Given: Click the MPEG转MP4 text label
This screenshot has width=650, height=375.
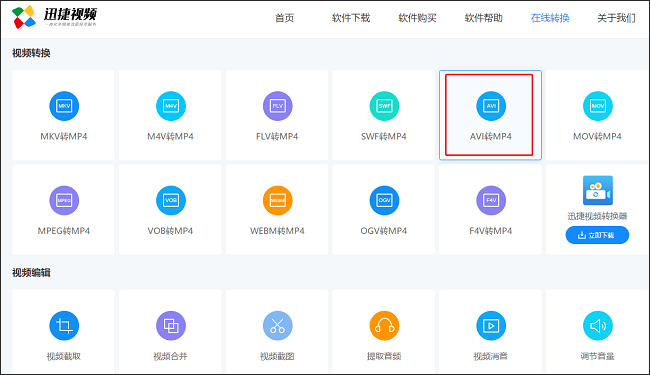Looking at the screenshot, I should (64, 231).
